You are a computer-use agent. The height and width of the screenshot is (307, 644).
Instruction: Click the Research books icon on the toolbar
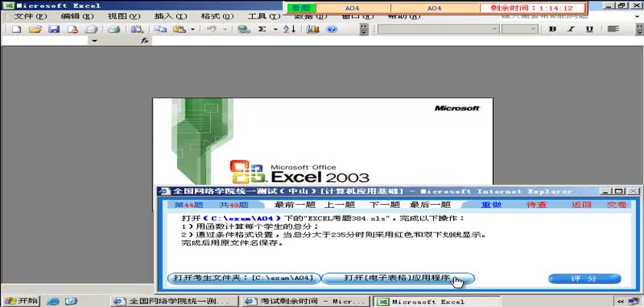(136, 29)
